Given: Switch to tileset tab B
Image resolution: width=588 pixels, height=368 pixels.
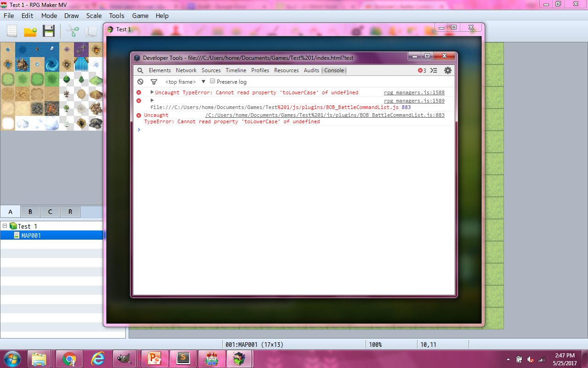Looking at the screenshot, I should pos(30,212).
